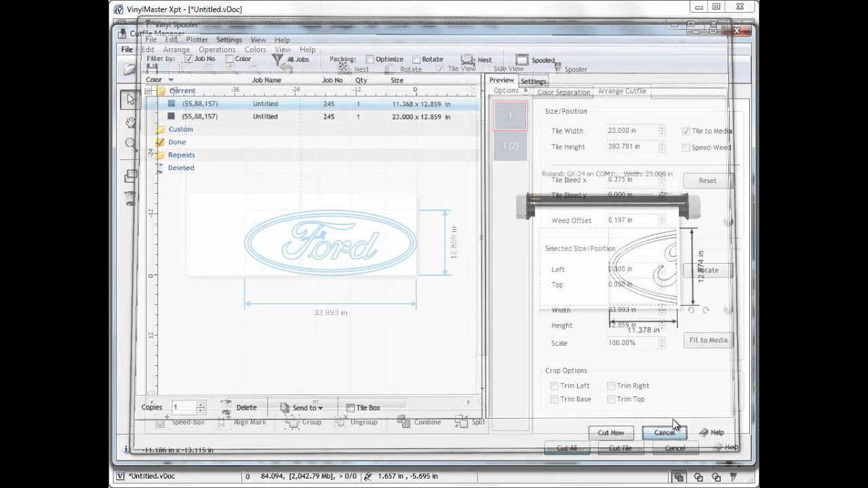Click the Scale 100.00% field
868x488 pixels.
(x=631, y=343)
